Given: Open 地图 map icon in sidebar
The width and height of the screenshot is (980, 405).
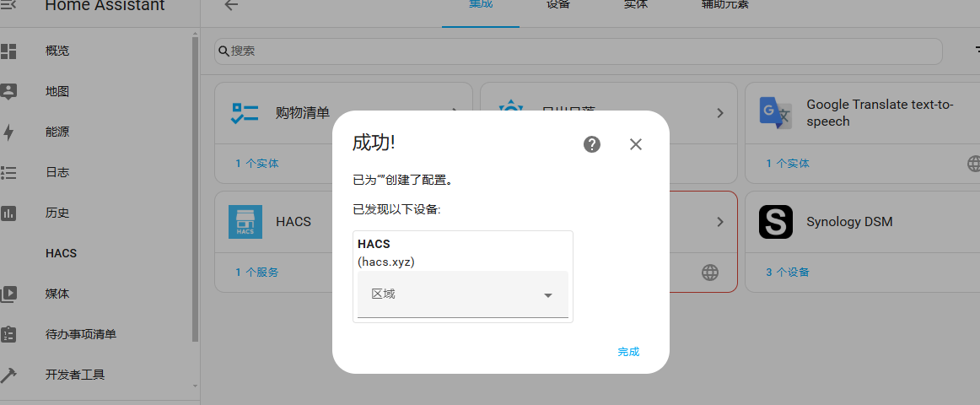Looking at the screenshot, I should [8, 91].
